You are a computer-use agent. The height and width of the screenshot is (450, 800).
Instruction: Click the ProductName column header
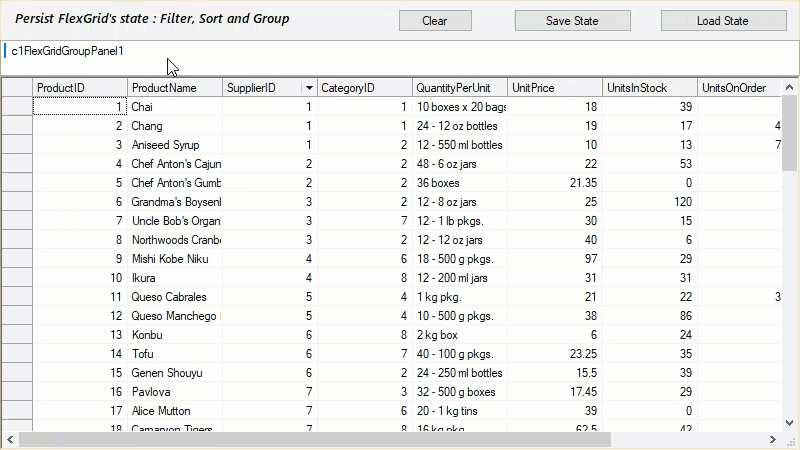[175, 88]
